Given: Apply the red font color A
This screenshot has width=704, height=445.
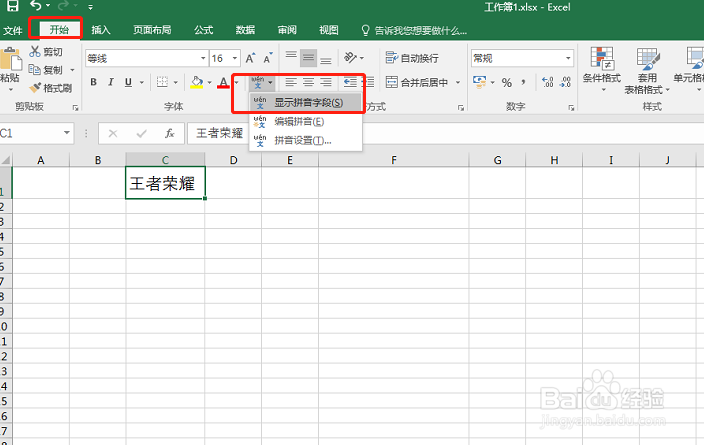Looking at the screenshot, I should (x=223, y=82).
